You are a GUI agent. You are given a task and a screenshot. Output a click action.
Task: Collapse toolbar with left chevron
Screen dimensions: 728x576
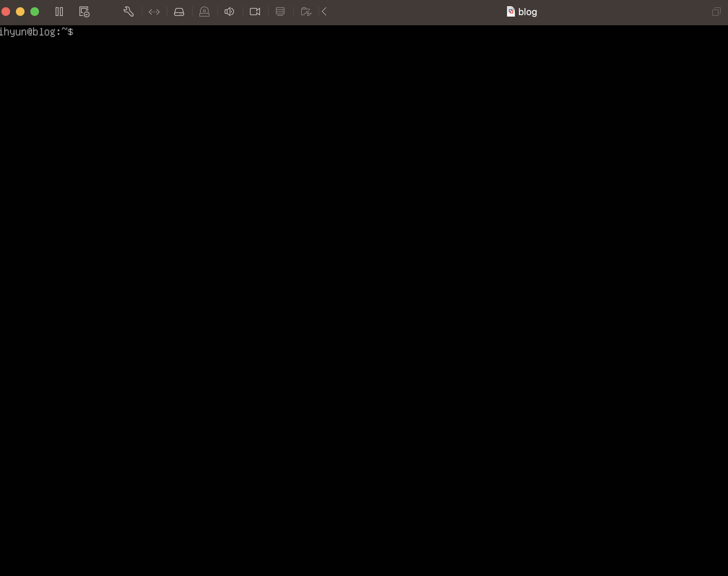click(x=324, y=12)
